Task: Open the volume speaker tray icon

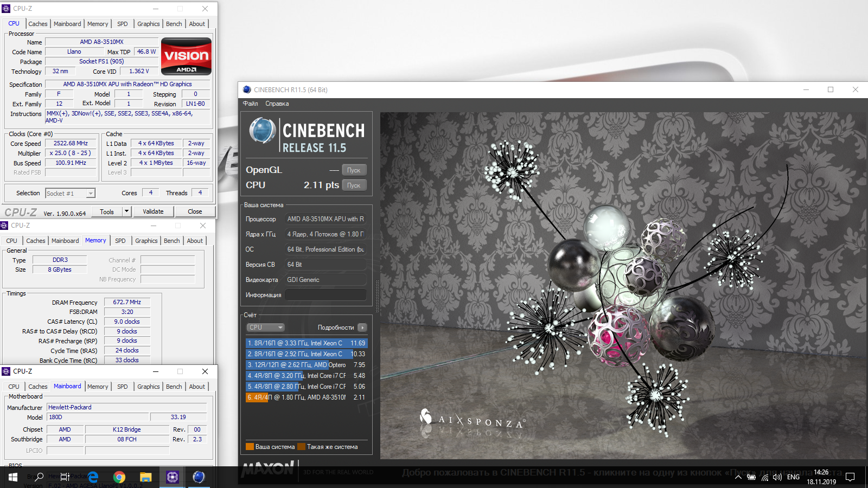Action: click(x=777, y=477)
